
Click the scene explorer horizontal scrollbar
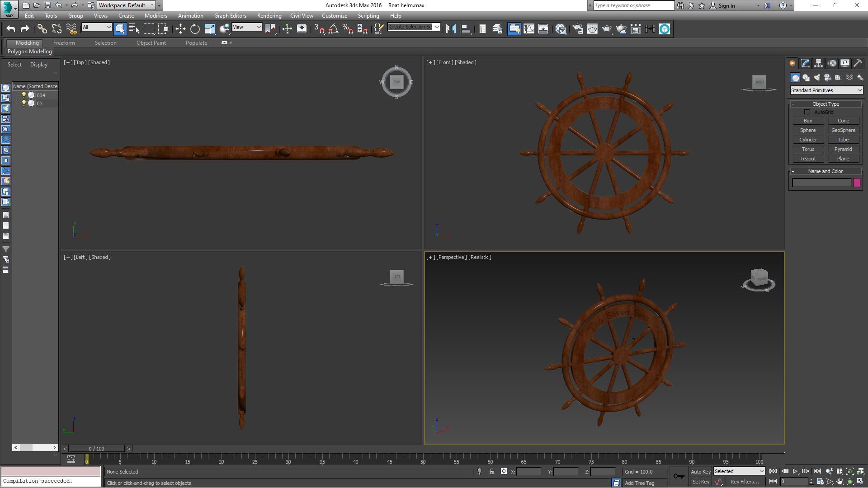point(35,448)
